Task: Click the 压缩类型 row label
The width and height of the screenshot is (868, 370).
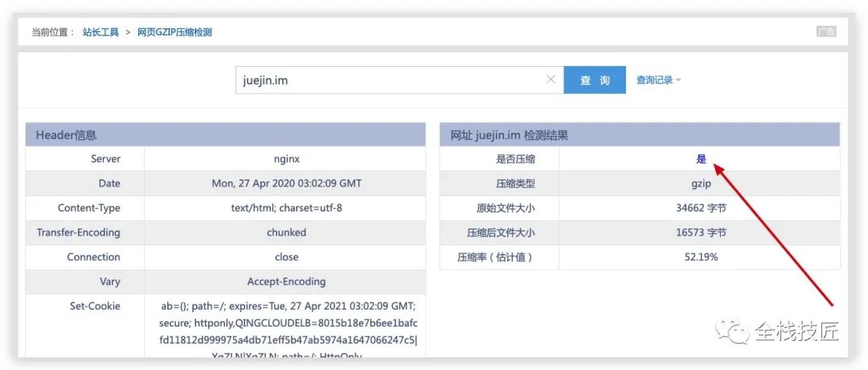Action: click(x=516, y=184)
